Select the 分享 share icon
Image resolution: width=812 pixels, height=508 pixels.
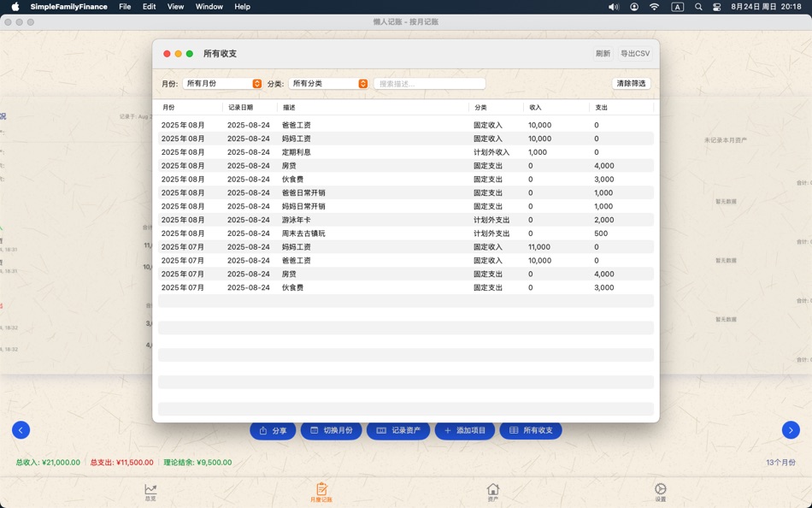[x=264, y=431]
